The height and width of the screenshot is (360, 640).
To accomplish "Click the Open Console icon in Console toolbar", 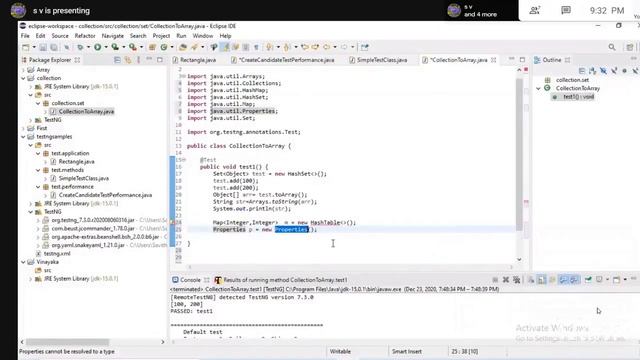I will coord(616,280).
